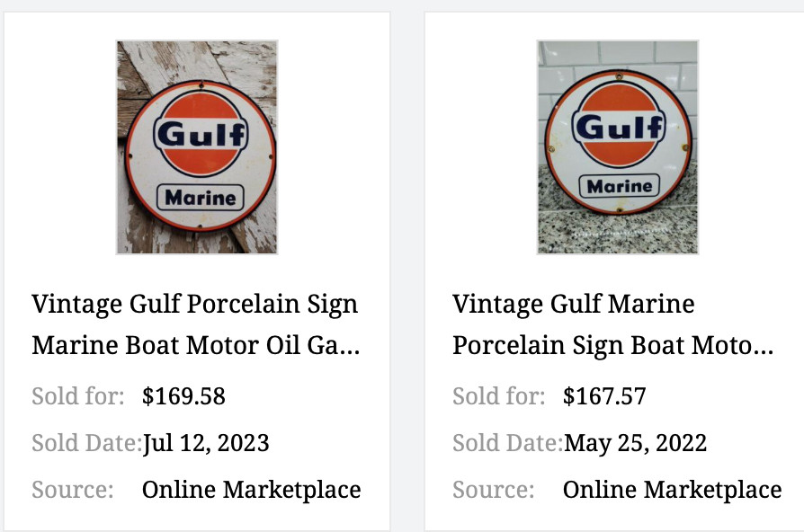Open 'Vintage Gulf Porcelain Sign Marine Boat' listing title
This screenshot has height=532, width=804.
click(x=195, y=324)
